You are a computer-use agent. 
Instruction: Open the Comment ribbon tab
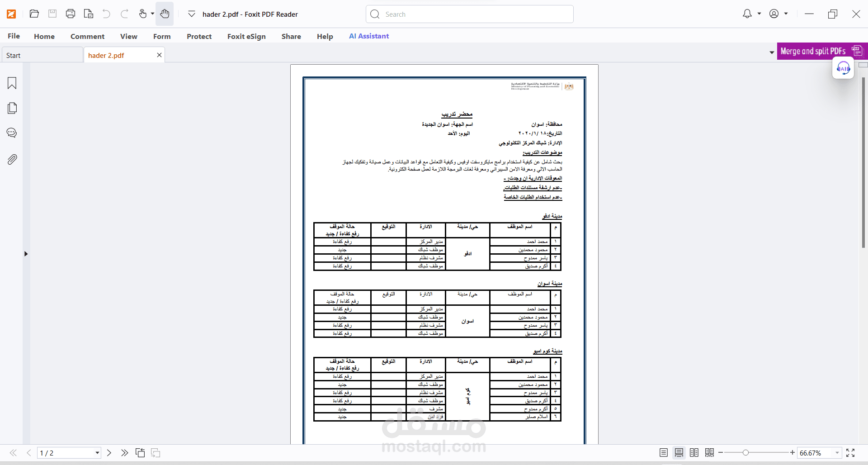[87, 36]
